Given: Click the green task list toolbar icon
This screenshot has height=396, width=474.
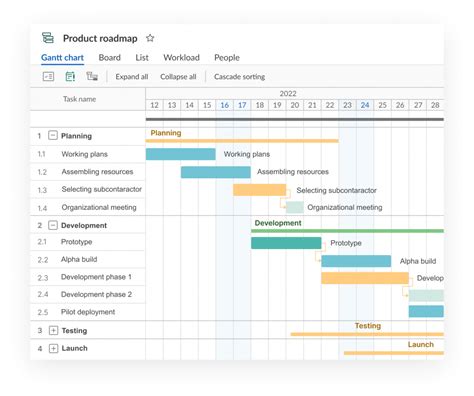Looking at the screenshot, I should click(x=70, y=77).
